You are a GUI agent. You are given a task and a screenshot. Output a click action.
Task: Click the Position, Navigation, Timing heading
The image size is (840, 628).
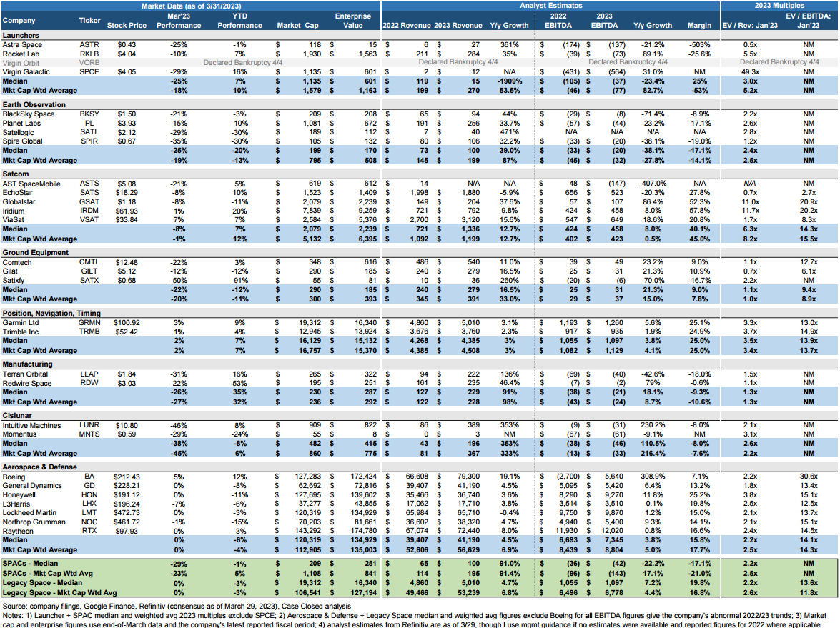coord(52,313)
